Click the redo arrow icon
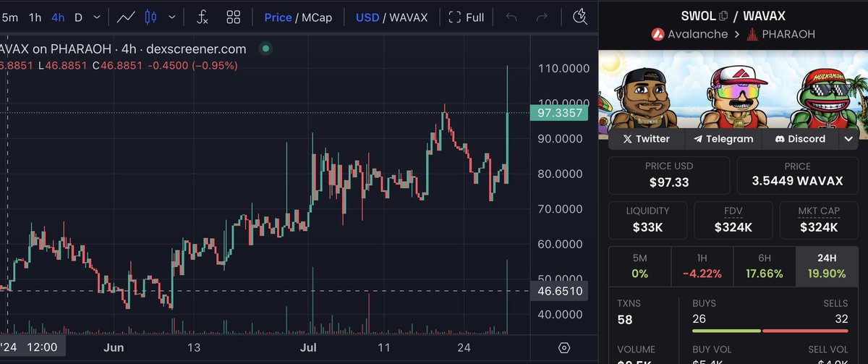Screen dimensions: 868x364 pyautogui.click(x=542, y=17)
